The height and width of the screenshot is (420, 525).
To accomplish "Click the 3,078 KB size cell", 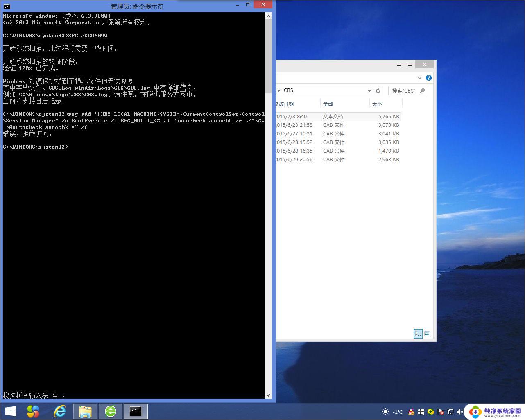I will pos(388,125).
